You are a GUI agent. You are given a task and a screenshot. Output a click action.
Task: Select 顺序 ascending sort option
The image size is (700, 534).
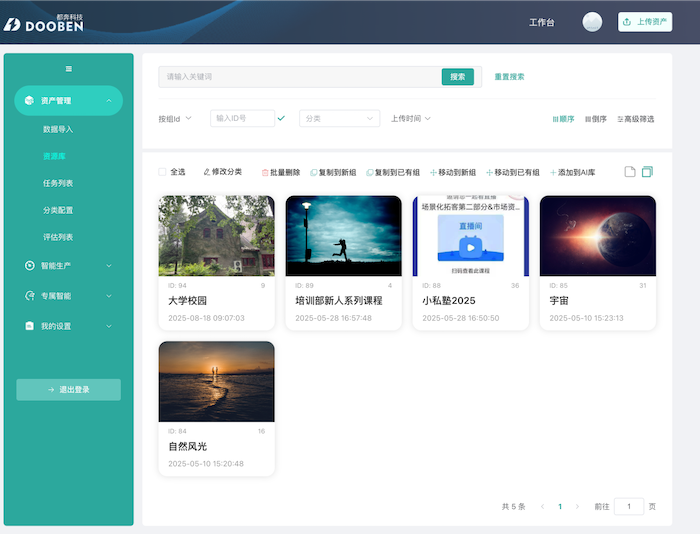563,119
